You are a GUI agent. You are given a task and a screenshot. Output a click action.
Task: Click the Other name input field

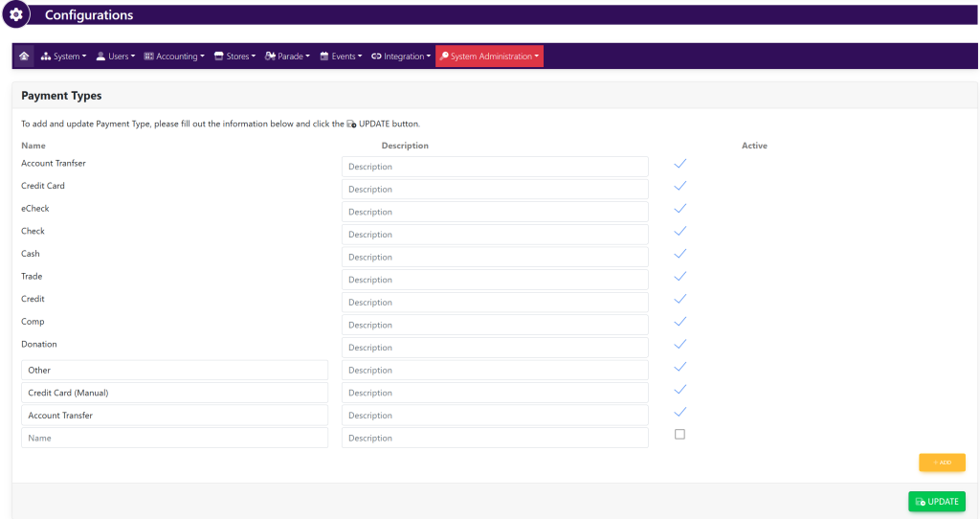174,371
